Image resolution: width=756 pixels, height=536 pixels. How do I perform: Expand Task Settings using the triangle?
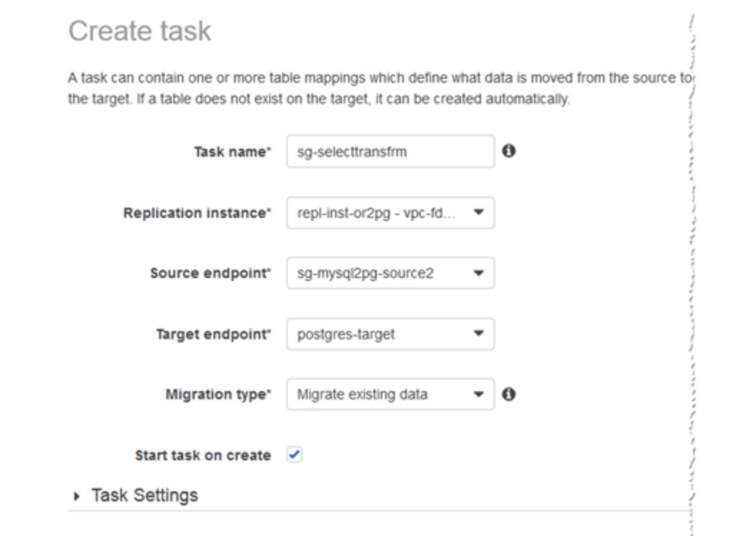coord(77,496)
